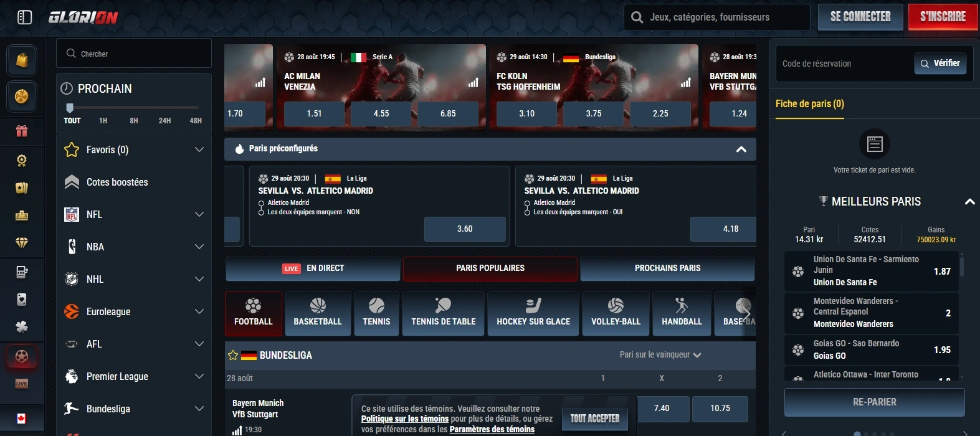This screenshot has height=436, width=980.
Task: Open the gold star cards icon
Action: click(x=22, y=187)
